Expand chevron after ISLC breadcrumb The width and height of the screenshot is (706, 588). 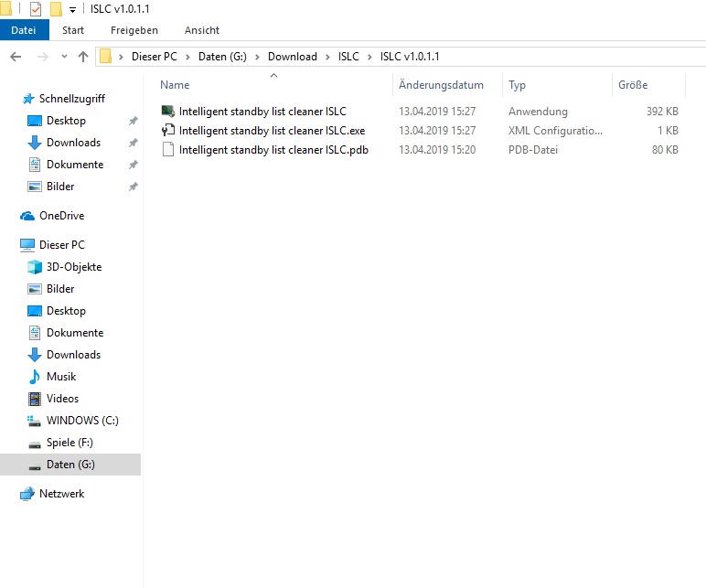coord(369,57)
